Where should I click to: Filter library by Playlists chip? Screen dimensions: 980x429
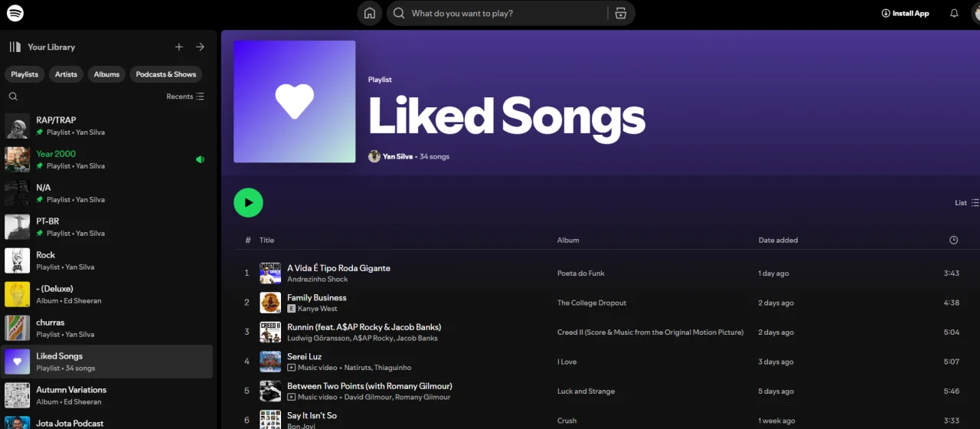[24, 74]
